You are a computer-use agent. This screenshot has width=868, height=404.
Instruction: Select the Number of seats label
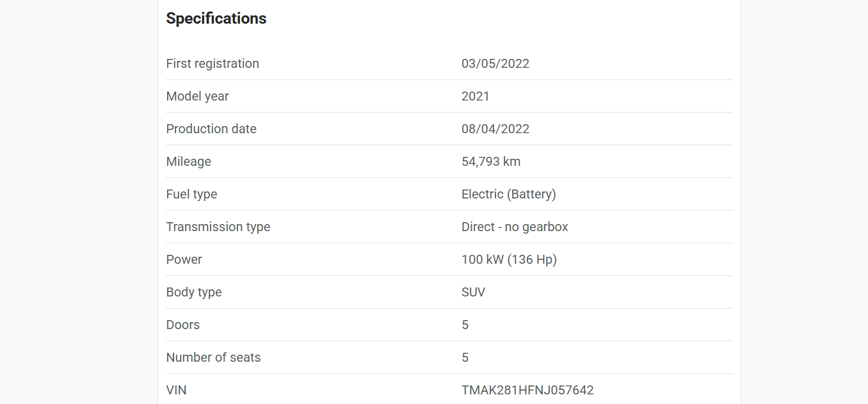tap(214, 357)
